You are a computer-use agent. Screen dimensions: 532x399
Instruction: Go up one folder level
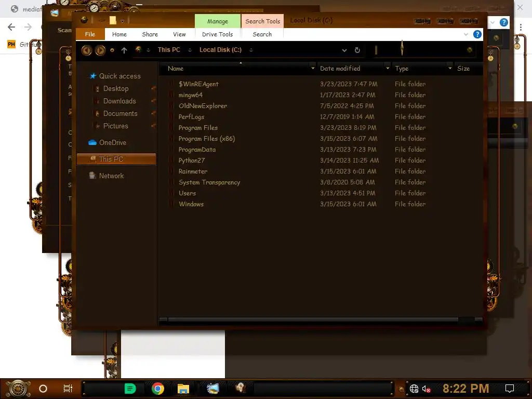coord(124,50)
